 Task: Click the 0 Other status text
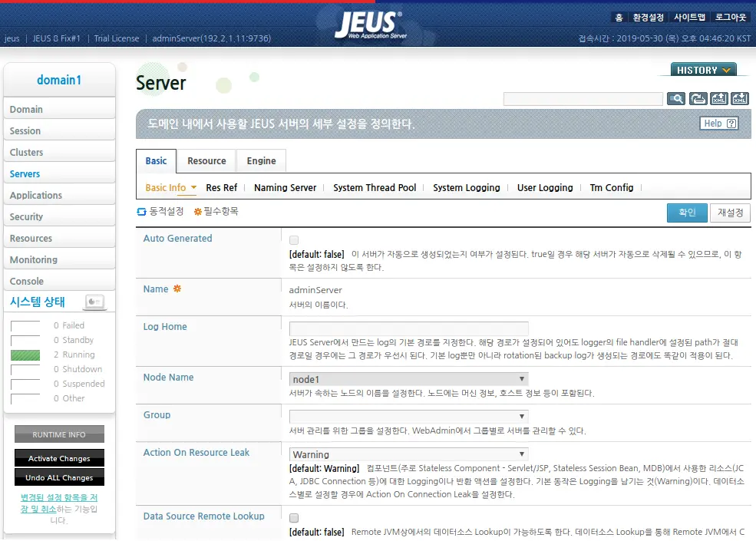pyautogui.click(x=69, y=398)
